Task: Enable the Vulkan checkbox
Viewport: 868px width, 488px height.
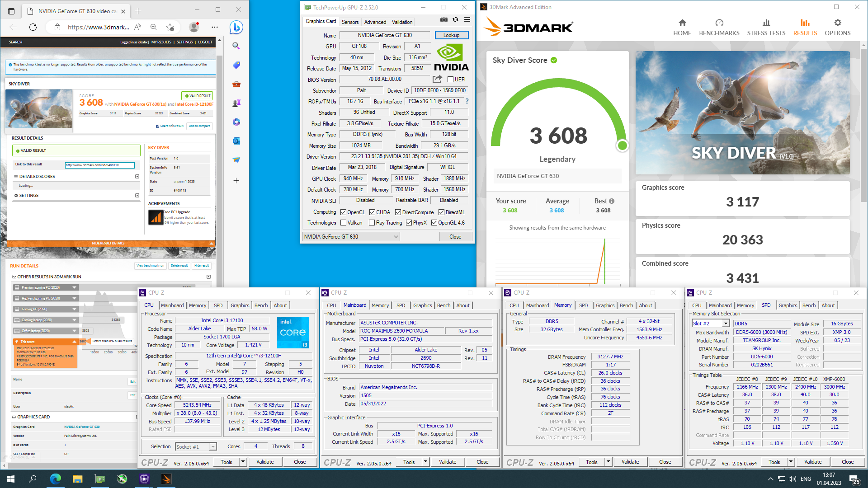Action: coord(343,223)
